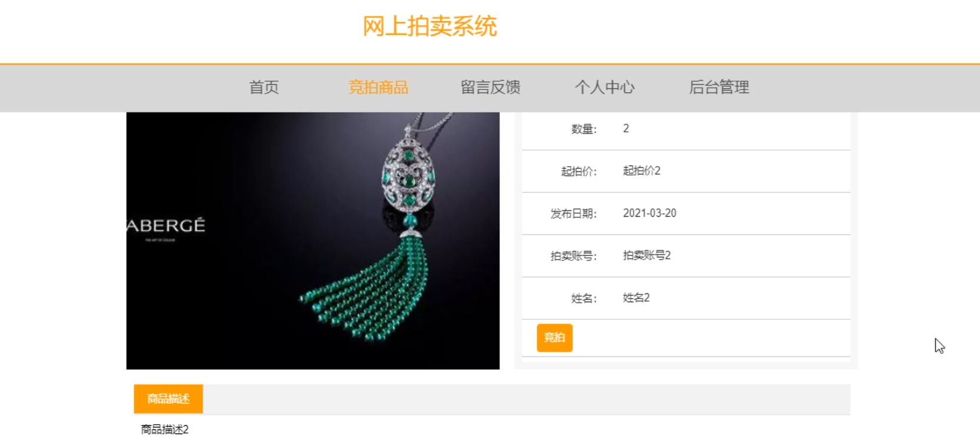Image resolution: width=980 pixels, height=437 pixels.
Task: Click the 拍卖账号 field label
Action: [x=574, y=256]
